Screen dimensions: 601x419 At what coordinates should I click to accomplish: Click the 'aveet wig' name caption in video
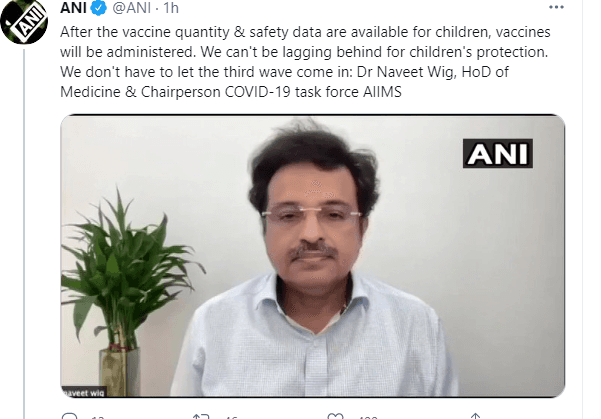(x=83, y=392)
